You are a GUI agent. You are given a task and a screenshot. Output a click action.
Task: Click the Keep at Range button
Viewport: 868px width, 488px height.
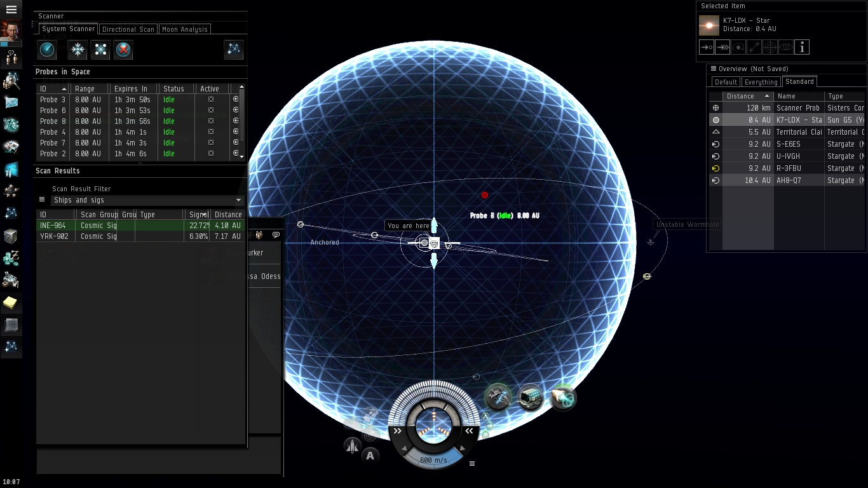pos(754,47)
